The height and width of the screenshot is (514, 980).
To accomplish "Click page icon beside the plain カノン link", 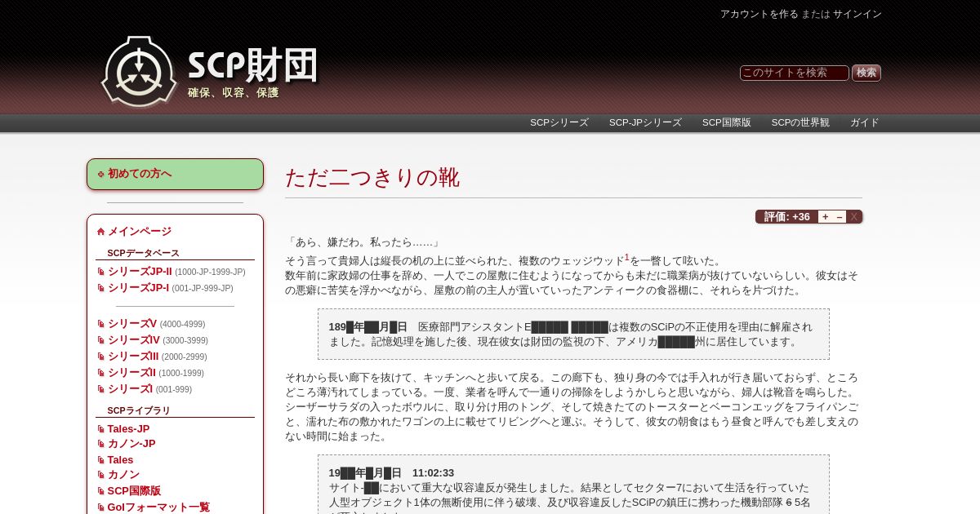I will click(100, 475).
